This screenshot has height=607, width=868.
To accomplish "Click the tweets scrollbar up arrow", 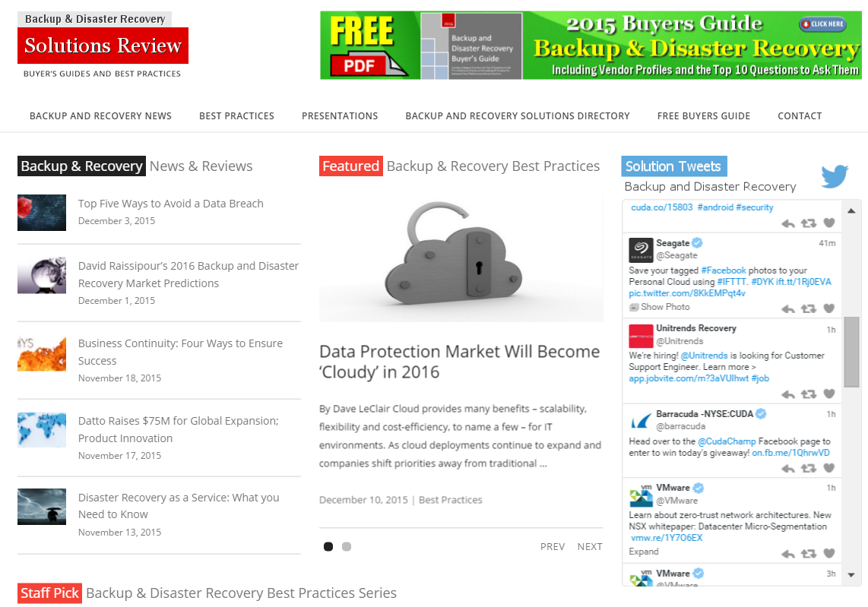I will click(x=851, y=211).
